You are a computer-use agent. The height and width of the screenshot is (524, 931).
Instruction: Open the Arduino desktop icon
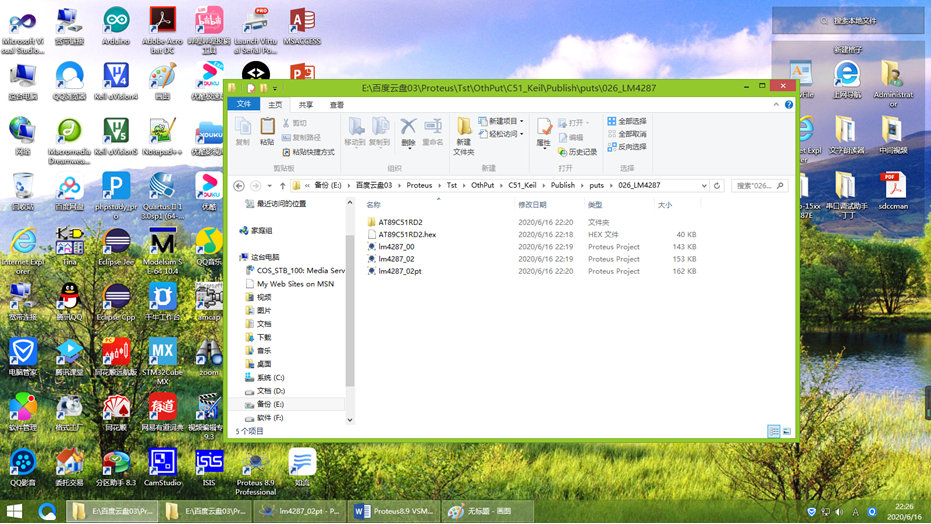(116, 27)
